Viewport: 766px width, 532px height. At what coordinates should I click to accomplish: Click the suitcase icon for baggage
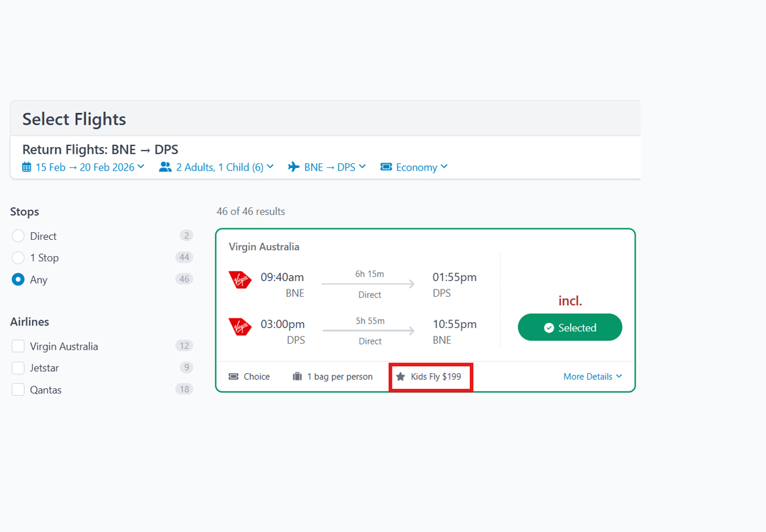tap(297, 376)
